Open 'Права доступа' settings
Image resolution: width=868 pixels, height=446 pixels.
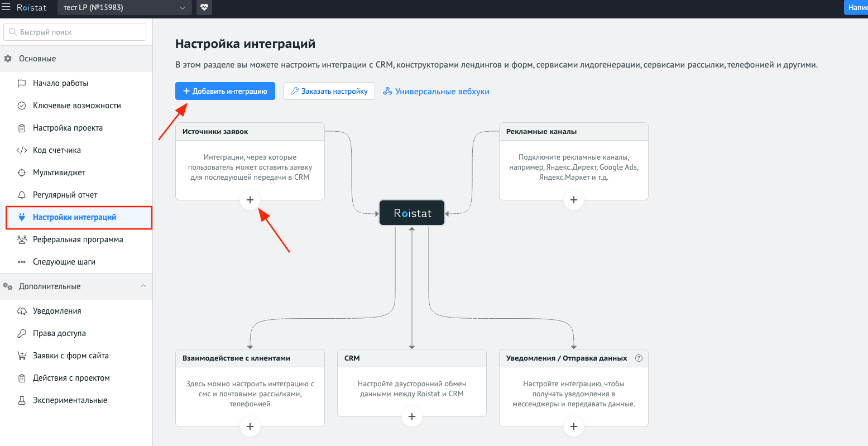[76, 333]
